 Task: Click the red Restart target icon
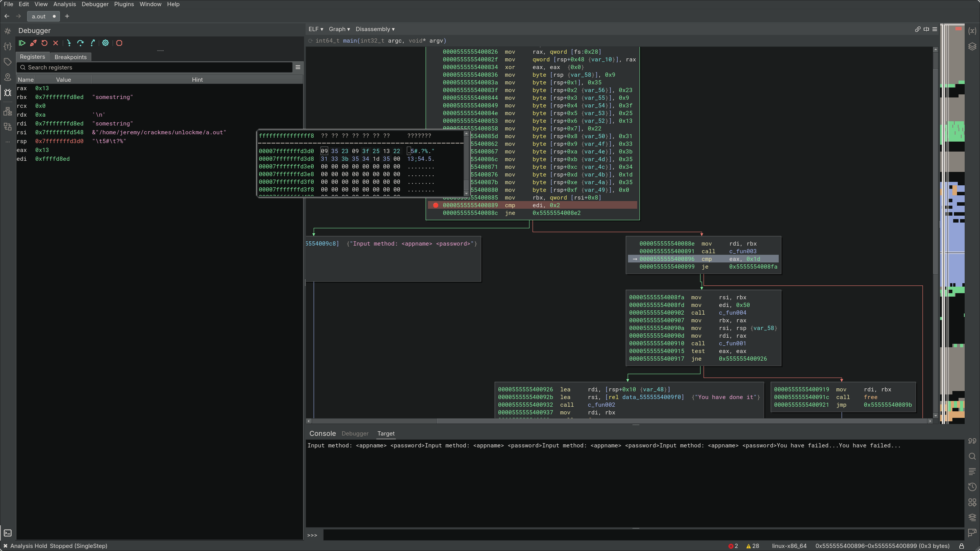click(x=44, y=43)
